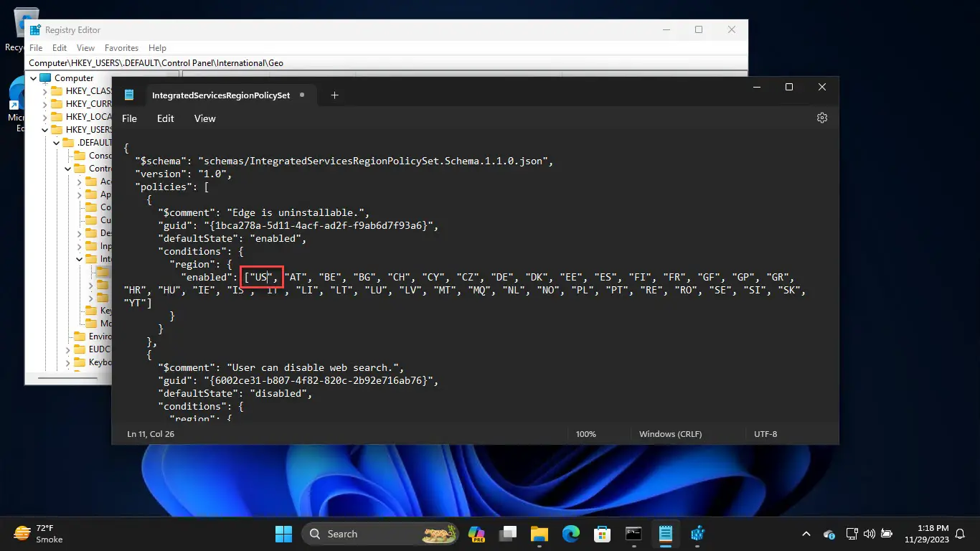Viewport: 980px width, 551px height.
Task: Open Registry Editor Help menu
Action: pyautogui.click(x=157, y=48)
